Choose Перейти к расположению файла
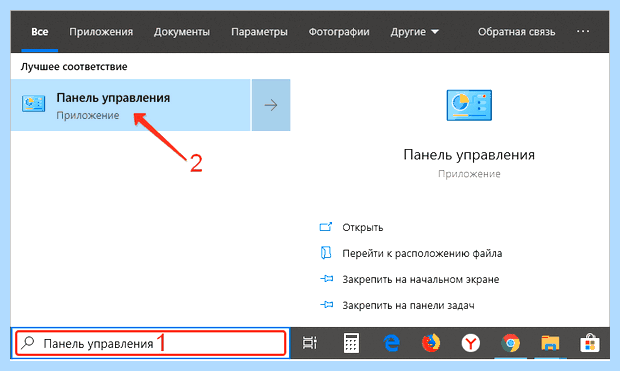 coord(422,253)
